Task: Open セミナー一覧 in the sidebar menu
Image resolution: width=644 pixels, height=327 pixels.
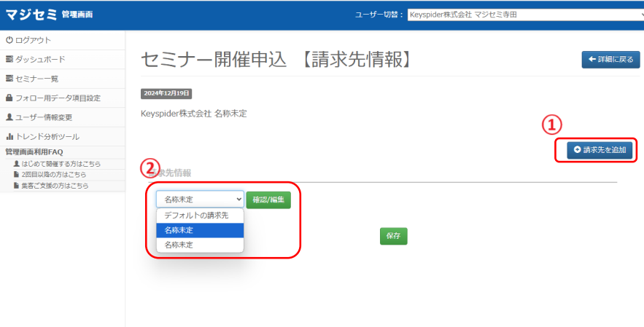Action: click(36, 79)
